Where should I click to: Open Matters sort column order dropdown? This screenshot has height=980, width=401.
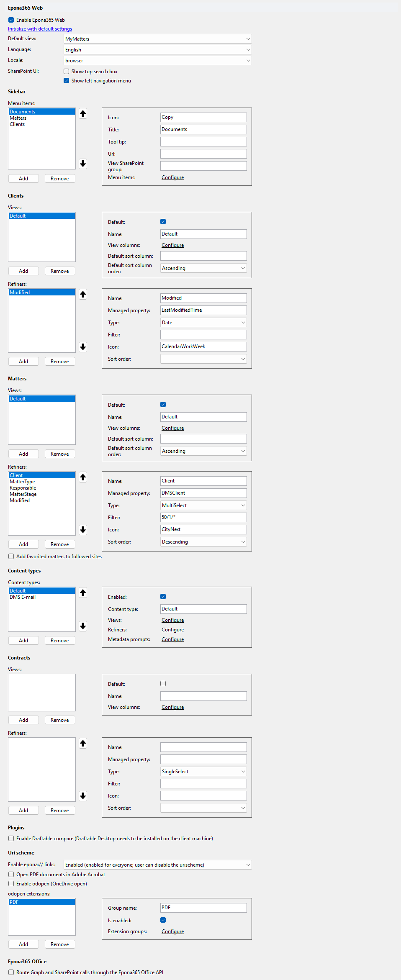(203, 451)
